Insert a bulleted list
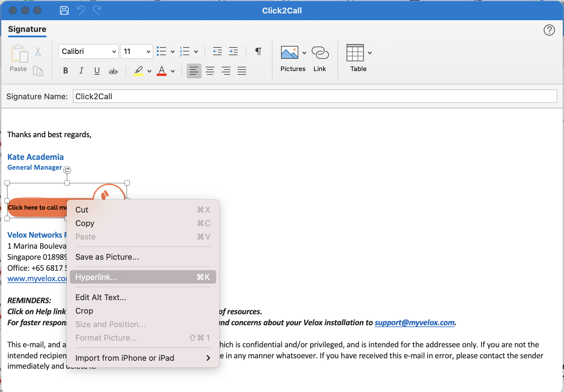The height and width of the screenshot is (392, 564). click(161, 51)
